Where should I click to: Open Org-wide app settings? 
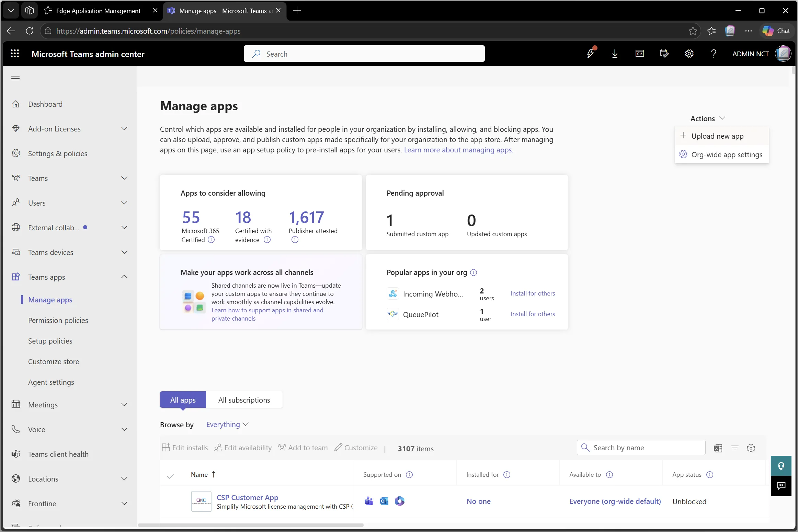(721, 154)
